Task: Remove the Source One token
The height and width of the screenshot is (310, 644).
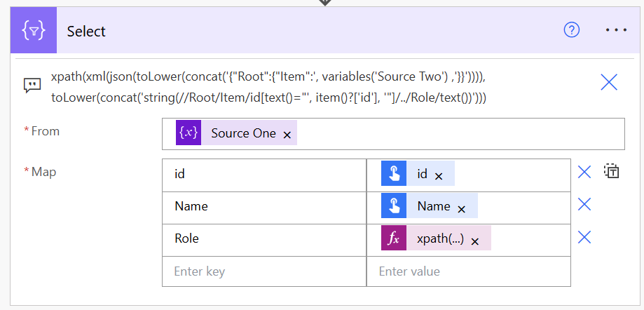Action: [x=287, y=135]
